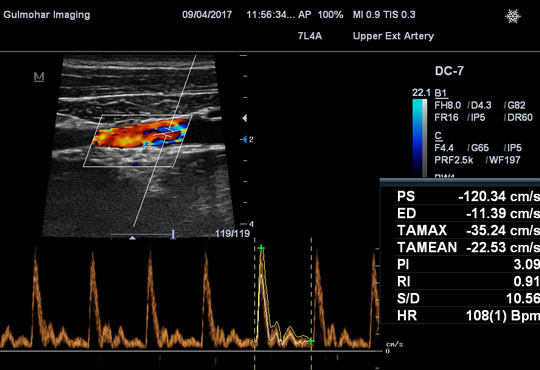Click the AP 100% acoustic power value

tap(321, 15)
